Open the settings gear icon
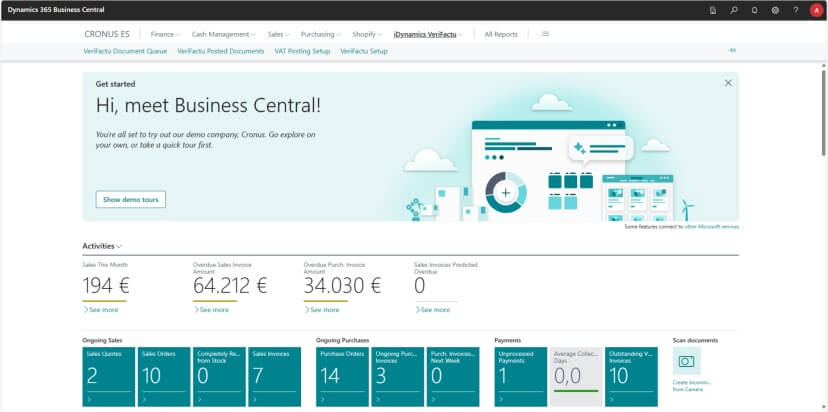 pyautogui.click(x=775, y=10)
